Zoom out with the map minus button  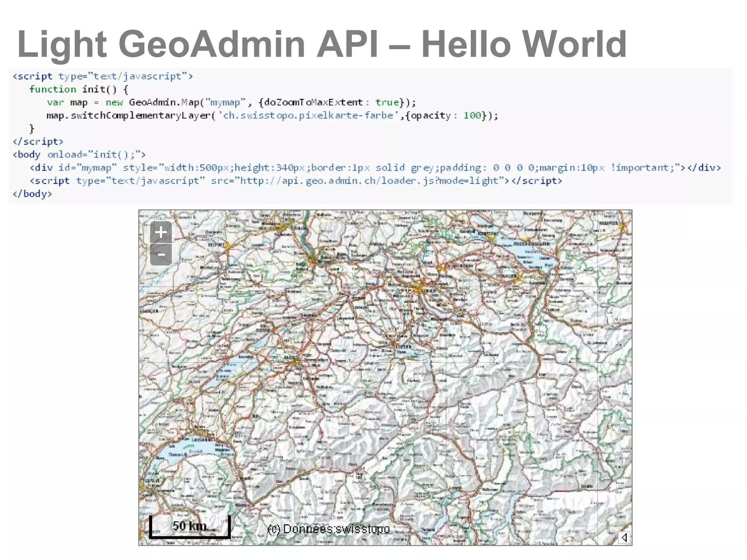(161, 254)
